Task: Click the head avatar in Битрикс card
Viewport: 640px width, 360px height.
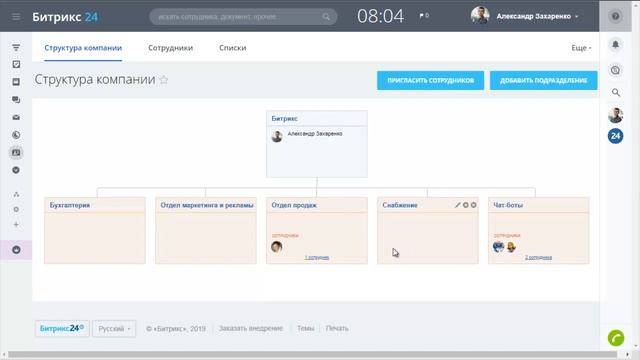Action: 277,136
